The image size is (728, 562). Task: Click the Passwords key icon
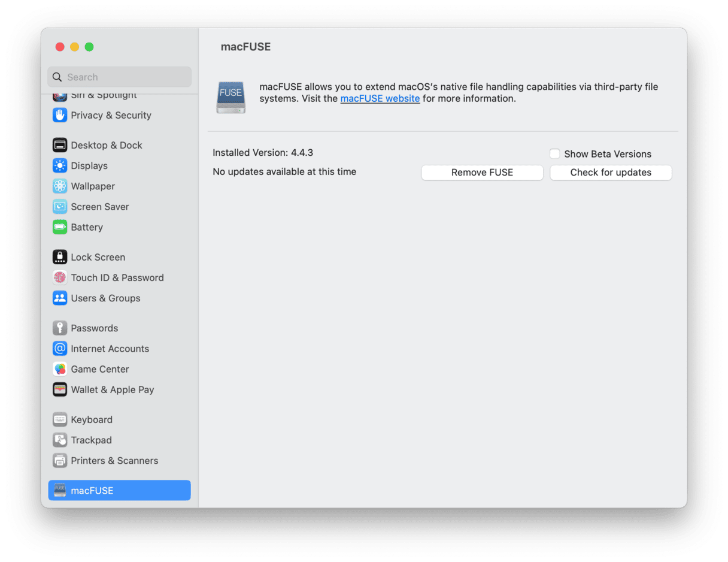pos(60,328)
